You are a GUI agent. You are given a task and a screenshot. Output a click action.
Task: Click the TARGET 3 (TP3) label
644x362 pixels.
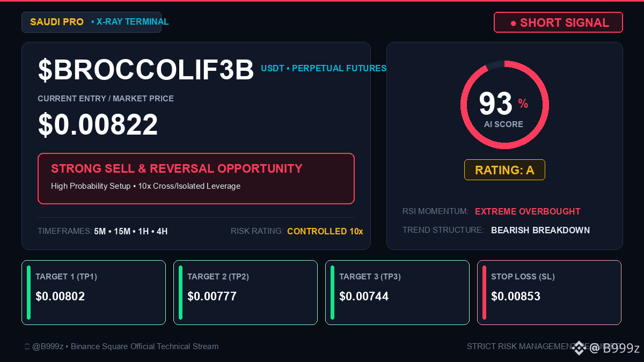point(370,277)
